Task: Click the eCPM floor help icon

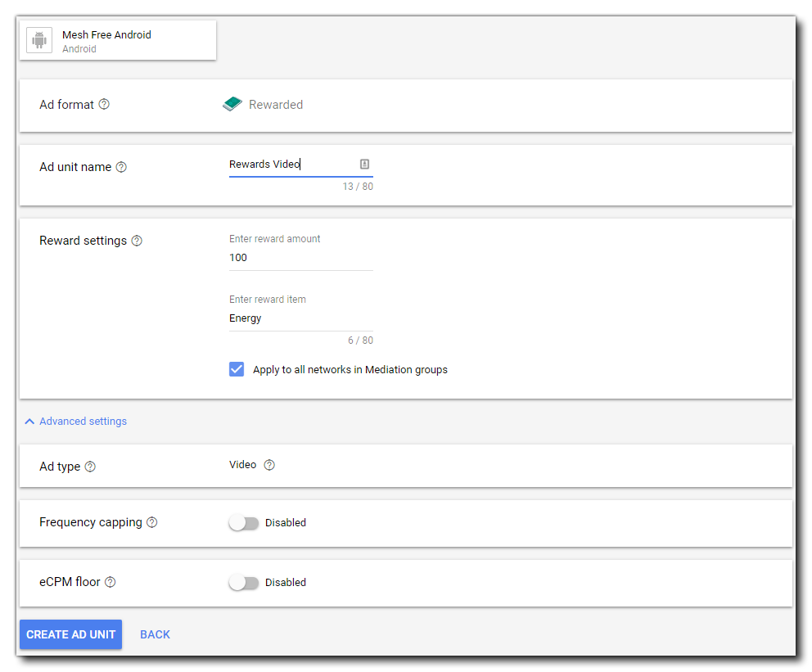Action: click(x=111, y=582)
